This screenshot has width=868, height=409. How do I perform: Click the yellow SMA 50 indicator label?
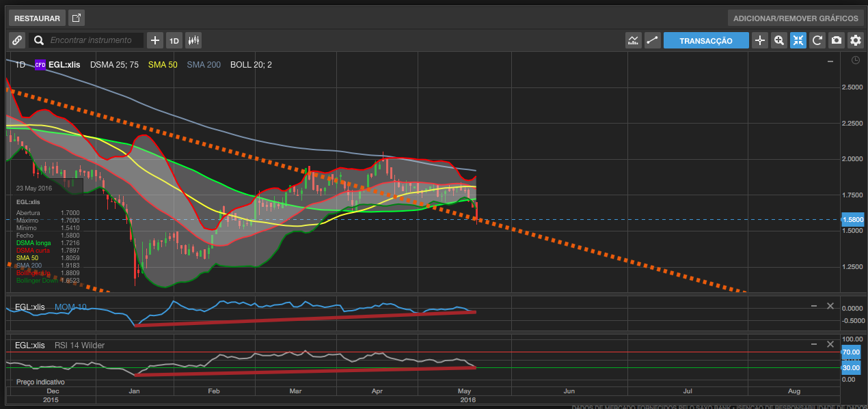(161, 65)
